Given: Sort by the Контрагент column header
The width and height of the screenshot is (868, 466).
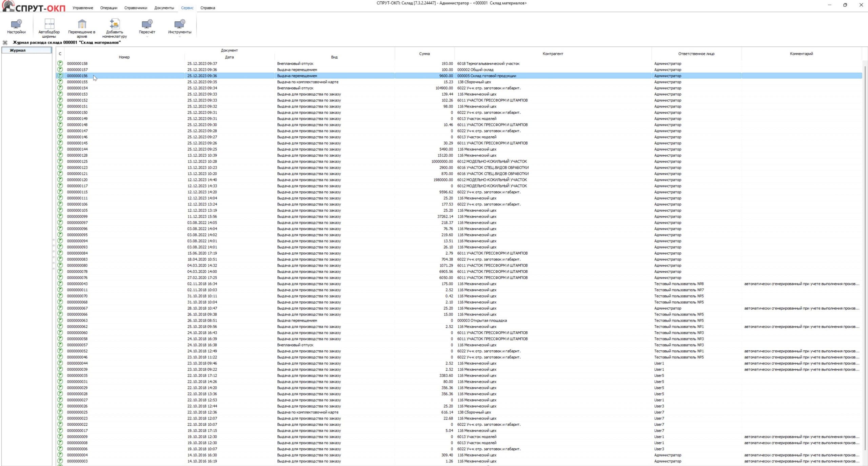Looking at the screenshot, I should (552, 54).
